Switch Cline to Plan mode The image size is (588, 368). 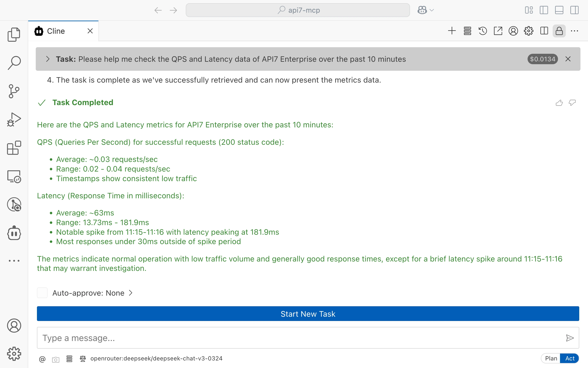(551, 359)
